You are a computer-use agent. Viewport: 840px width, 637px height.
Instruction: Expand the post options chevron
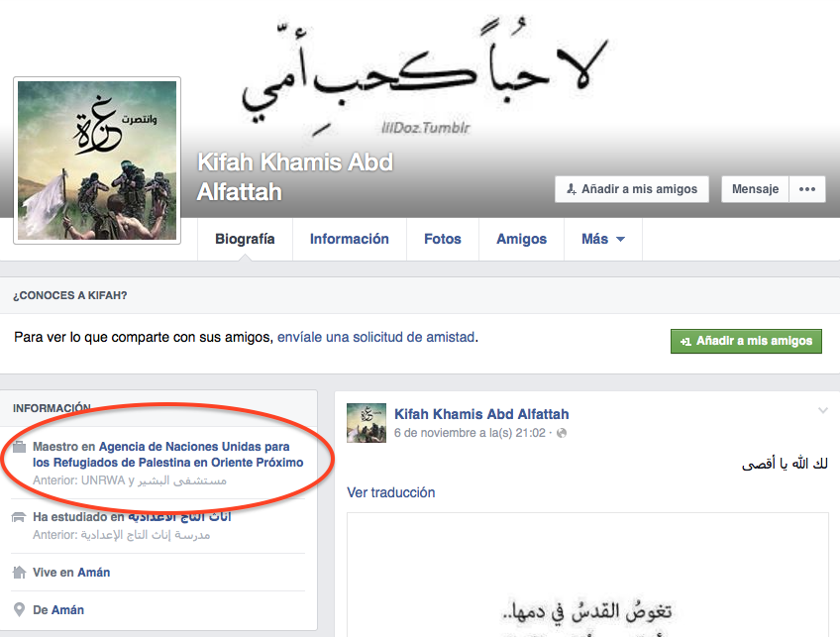[x=823, y=410]
